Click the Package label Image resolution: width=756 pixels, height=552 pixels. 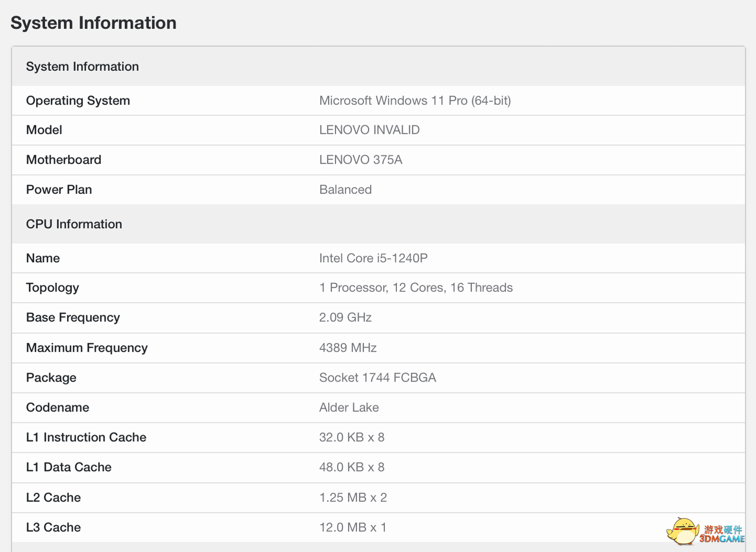[51, 378]
